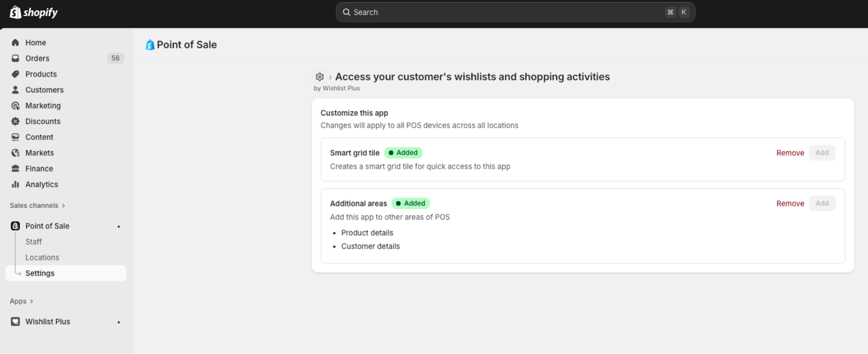Click the Markets globe icon
This screenshot has height=354, width=868.
pyautogui.click(x=15, y=153)
